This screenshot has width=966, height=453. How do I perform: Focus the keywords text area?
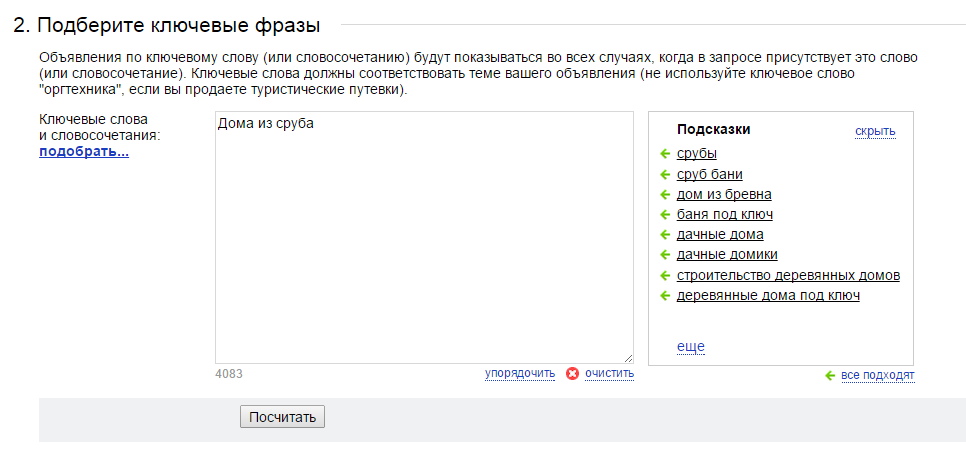(424, 237)
